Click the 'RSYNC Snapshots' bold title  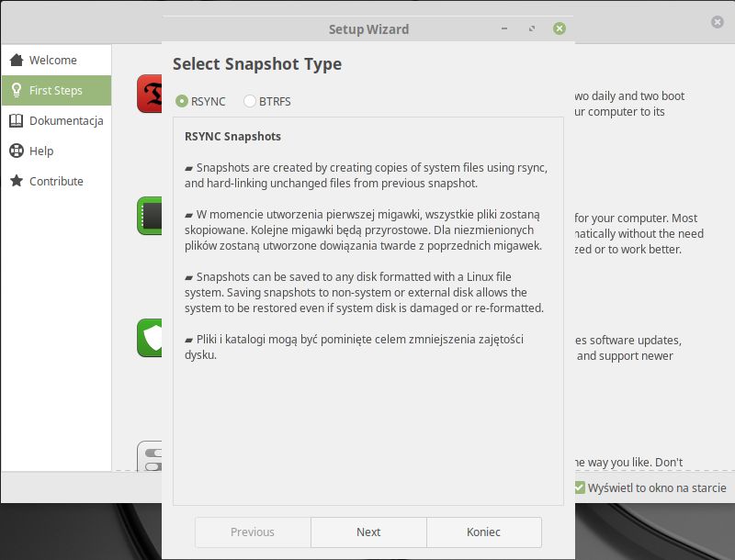point(233,136)
